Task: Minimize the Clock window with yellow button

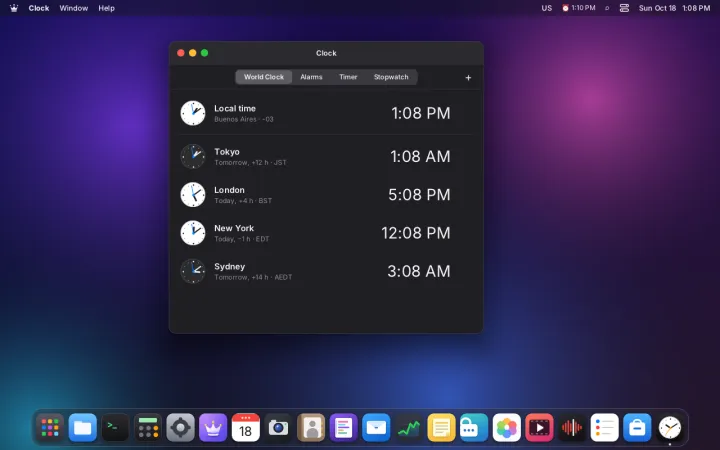Action: (192, 53)
